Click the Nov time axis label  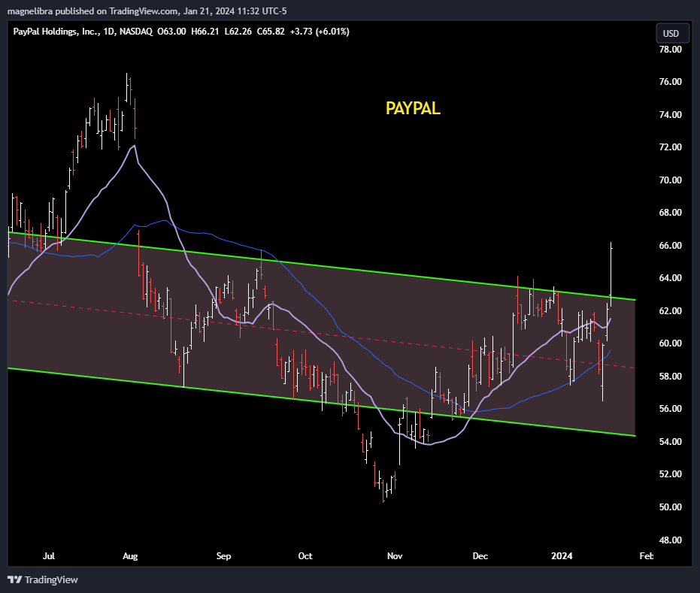(x=395, y=556)
